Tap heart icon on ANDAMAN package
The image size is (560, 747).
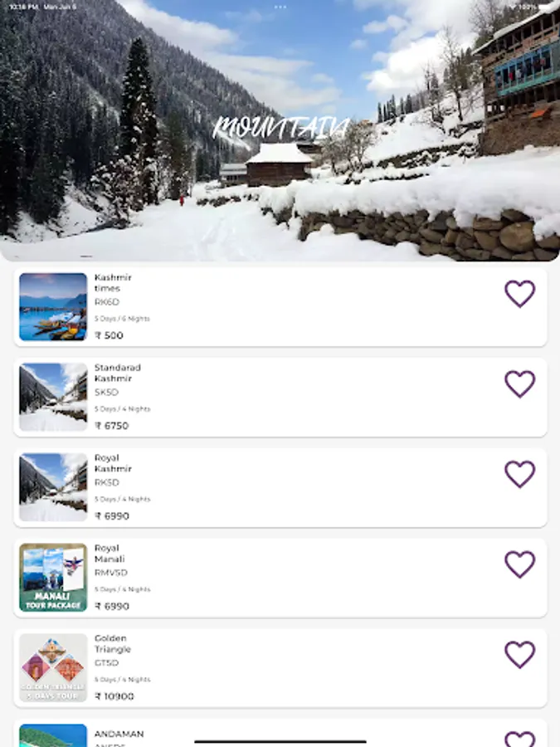[519, 739]
